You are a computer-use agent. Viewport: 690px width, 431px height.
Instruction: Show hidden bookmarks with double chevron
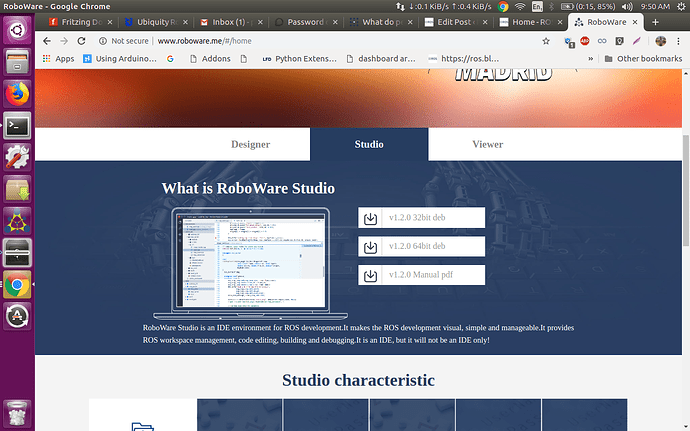click(x=591, y=59)
